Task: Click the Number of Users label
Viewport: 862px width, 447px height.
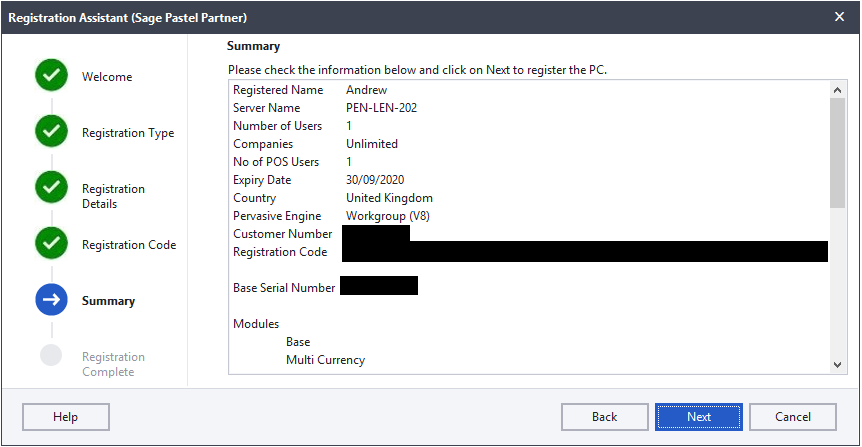Action: click(x=278, y=126)
